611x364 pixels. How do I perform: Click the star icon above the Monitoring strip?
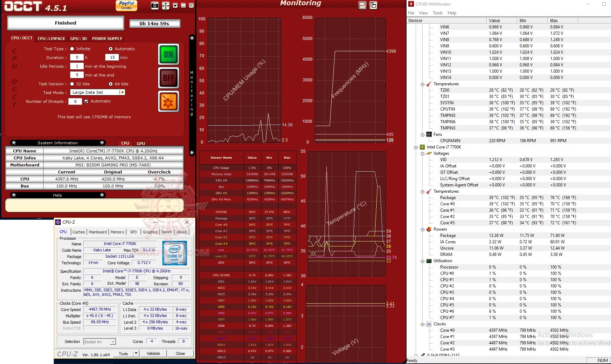tap(192, 38)
